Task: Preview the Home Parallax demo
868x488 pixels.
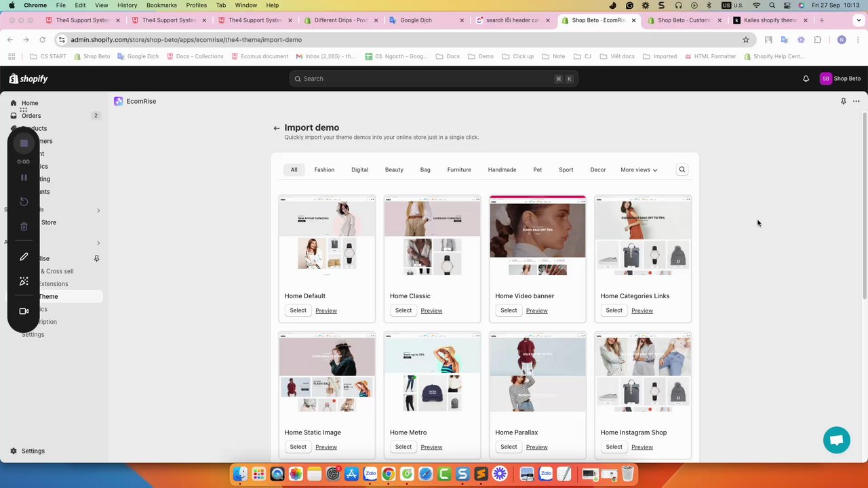Action: (536, 447)
